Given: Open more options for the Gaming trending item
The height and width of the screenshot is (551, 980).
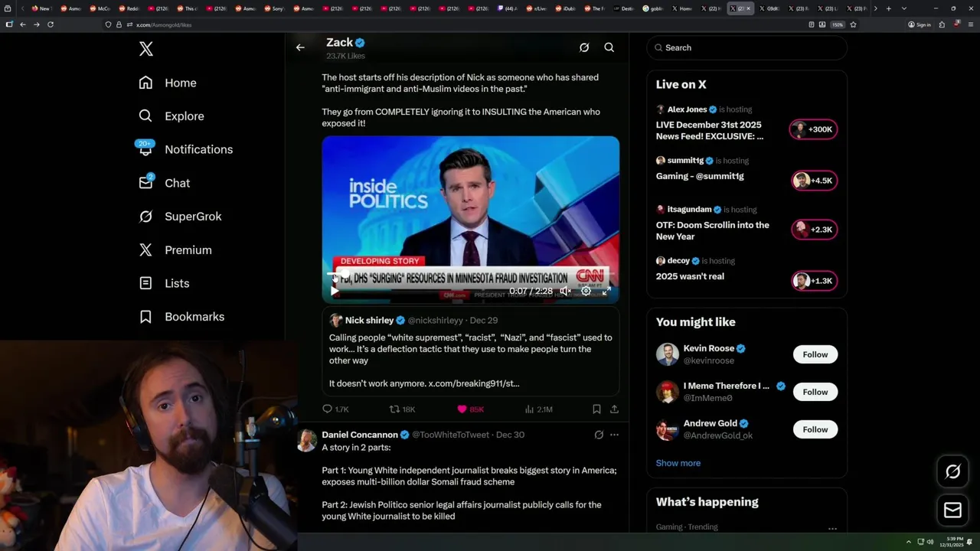Looking at the screenshot, I should (832, 528).
